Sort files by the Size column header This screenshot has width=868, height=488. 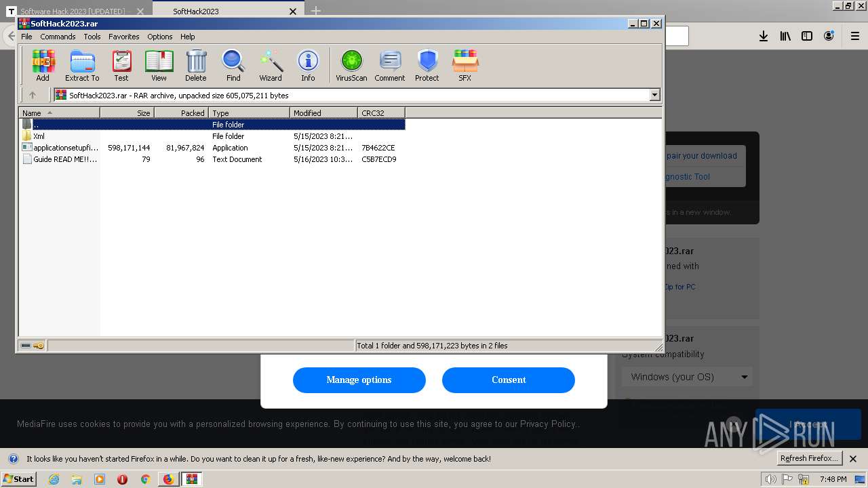pyautogui.click(x=127, y=113)
